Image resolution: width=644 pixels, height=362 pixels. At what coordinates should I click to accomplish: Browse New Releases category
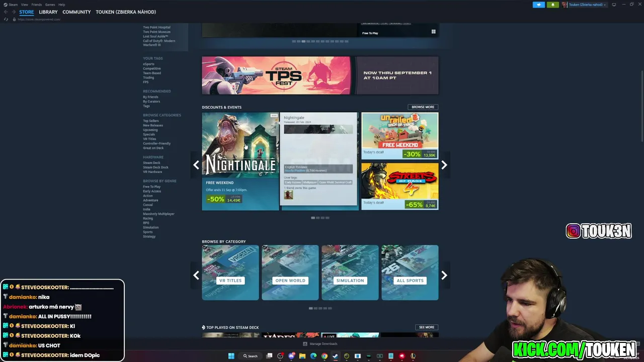point(153,125)
